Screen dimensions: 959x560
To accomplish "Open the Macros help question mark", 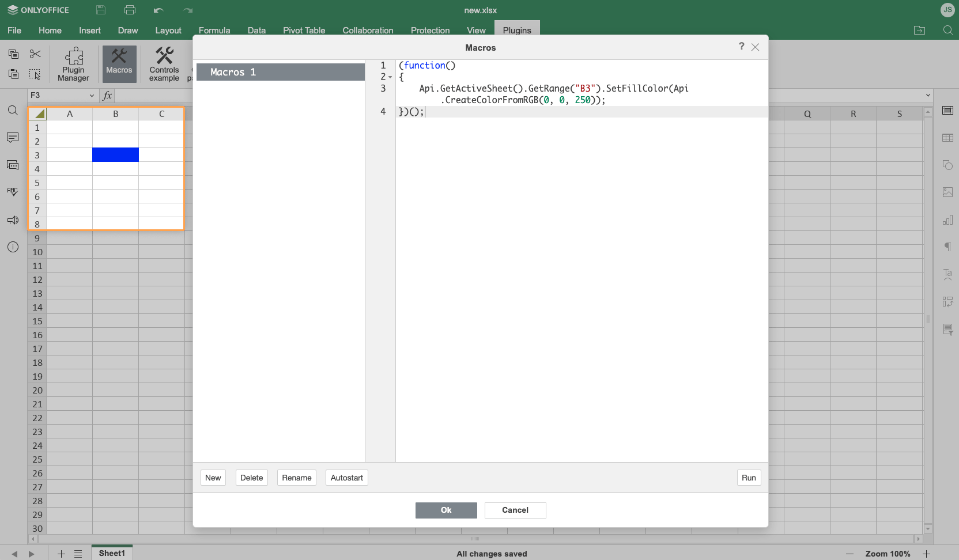I will (x=741, y=46).
